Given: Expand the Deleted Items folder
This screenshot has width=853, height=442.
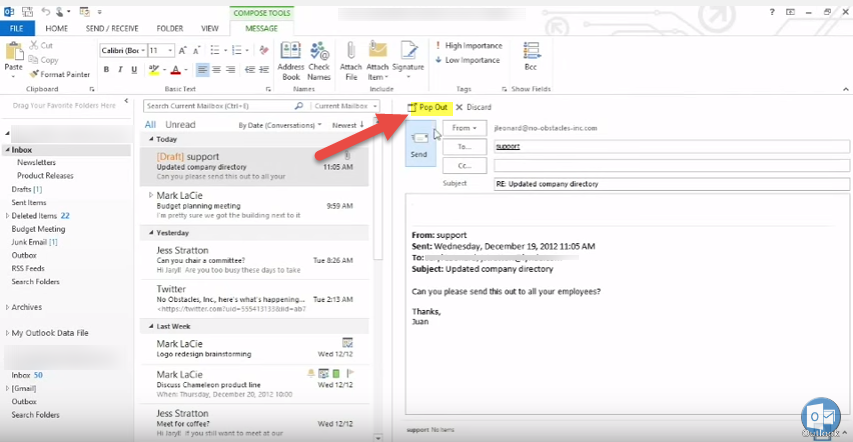Looking at the screenshot, I should click(8, 216).
